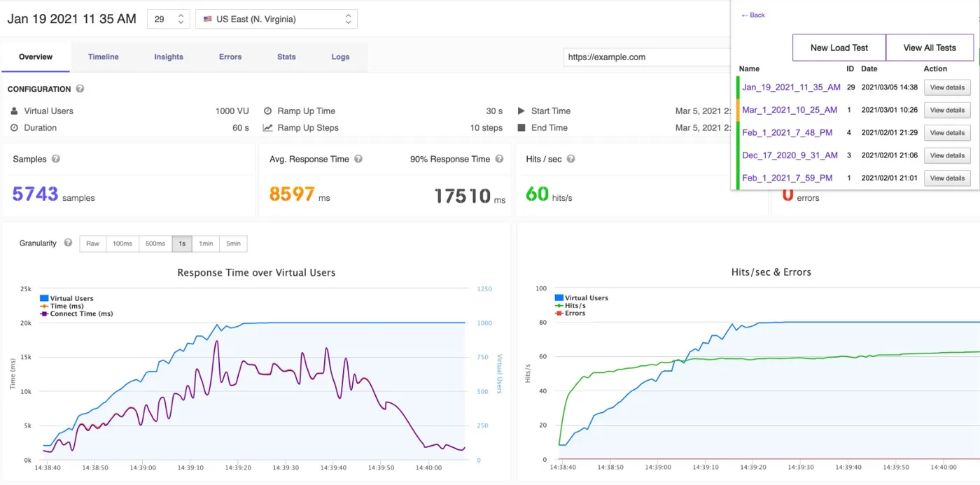Open the Mar_1_2021_10_25_AM test link

click(x=790, y=110)
